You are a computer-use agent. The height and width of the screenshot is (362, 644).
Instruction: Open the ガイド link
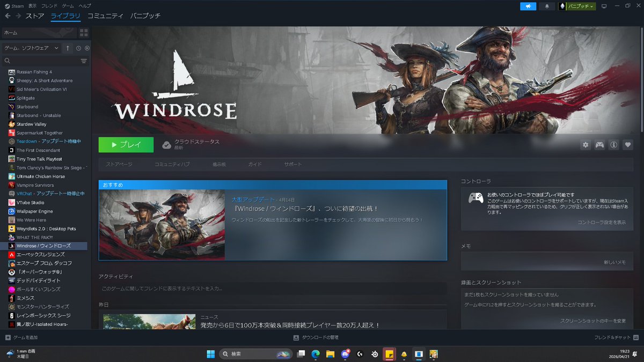tap(255, 164)
